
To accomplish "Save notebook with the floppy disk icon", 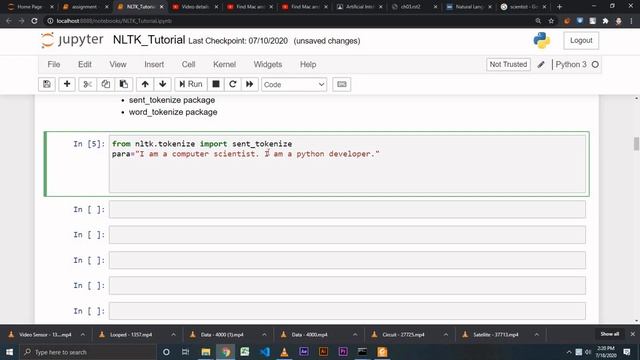I will click(x=47, y=84).
